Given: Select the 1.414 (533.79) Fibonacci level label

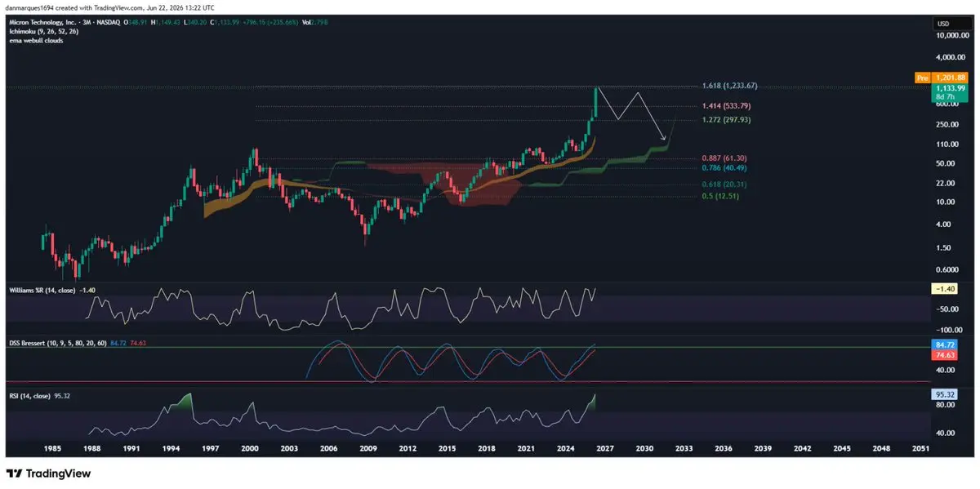Looking at the screenshot, I should 727,106.
